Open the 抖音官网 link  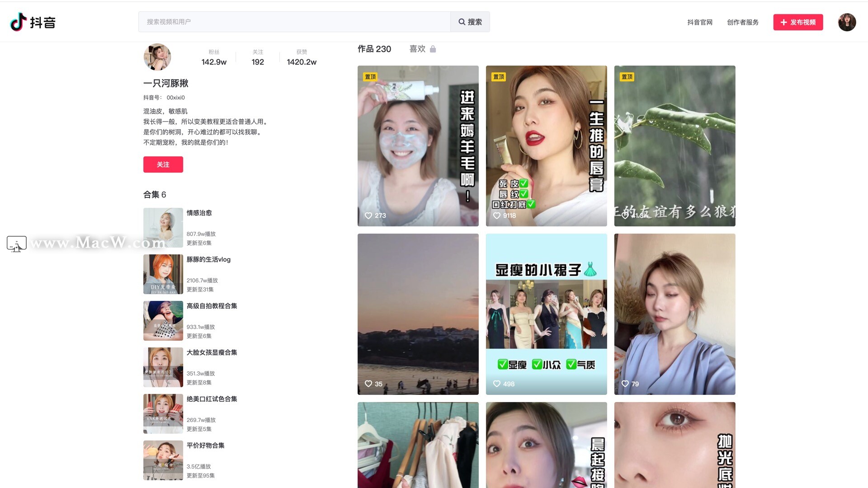(x=699, y=22)
